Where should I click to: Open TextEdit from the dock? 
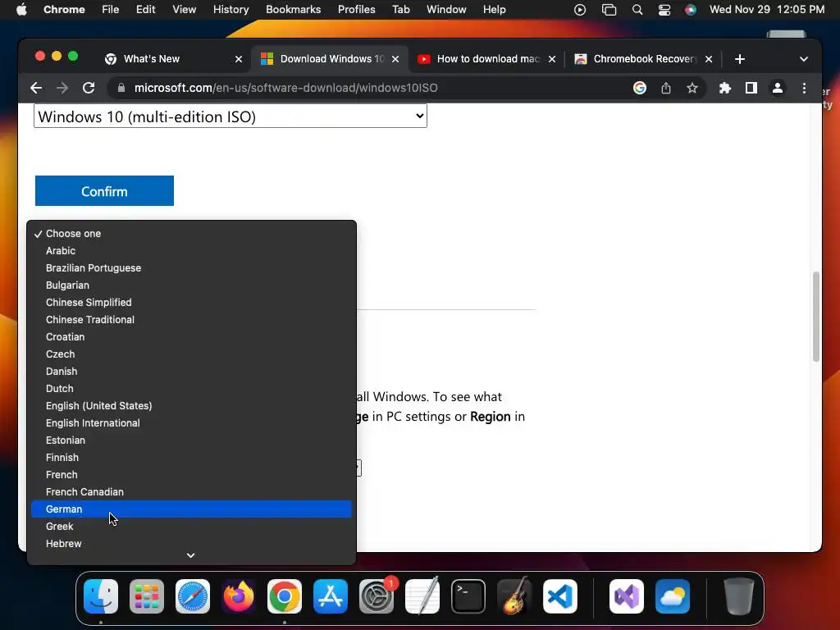422,596
